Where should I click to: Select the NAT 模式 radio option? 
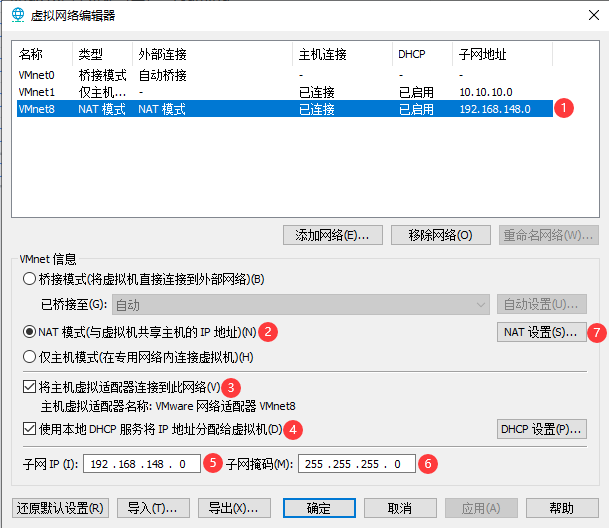click(x=30, y=332)
